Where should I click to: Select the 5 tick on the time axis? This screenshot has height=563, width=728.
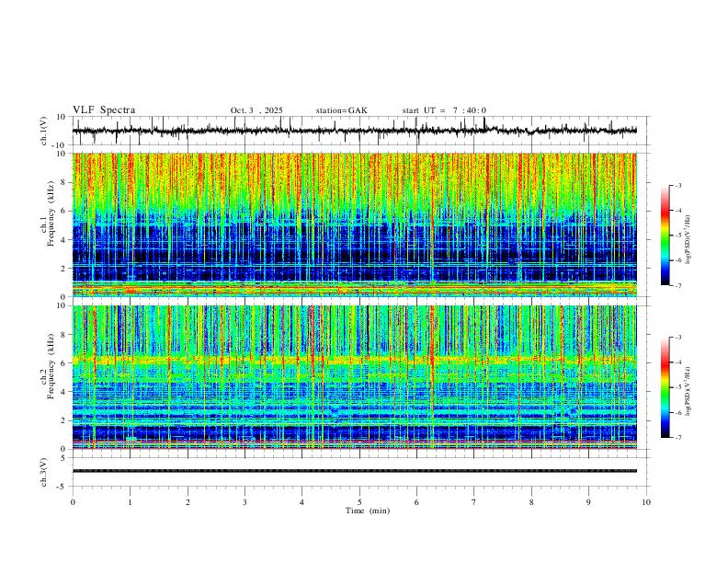click(359, 502)
